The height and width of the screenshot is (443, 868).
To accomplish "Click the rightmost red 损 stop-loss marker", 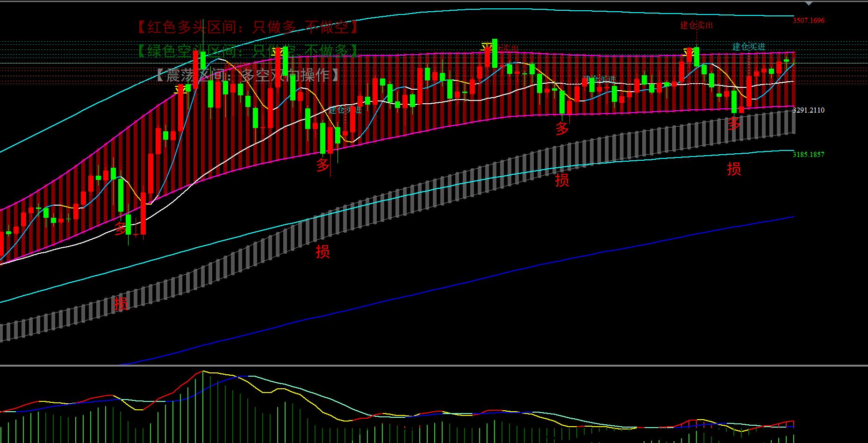I will (x=733, y=169).
